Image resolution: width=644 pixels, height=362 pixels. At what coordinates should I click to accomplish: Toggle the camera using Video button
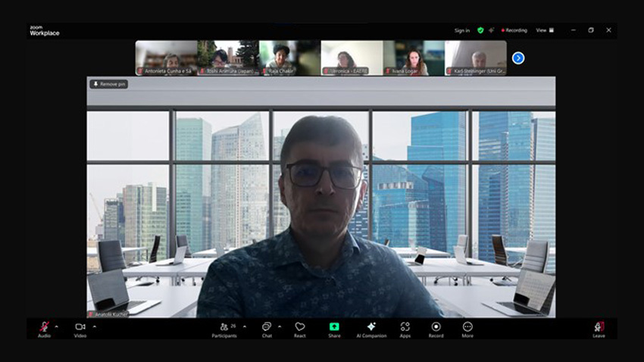[80, 327]
